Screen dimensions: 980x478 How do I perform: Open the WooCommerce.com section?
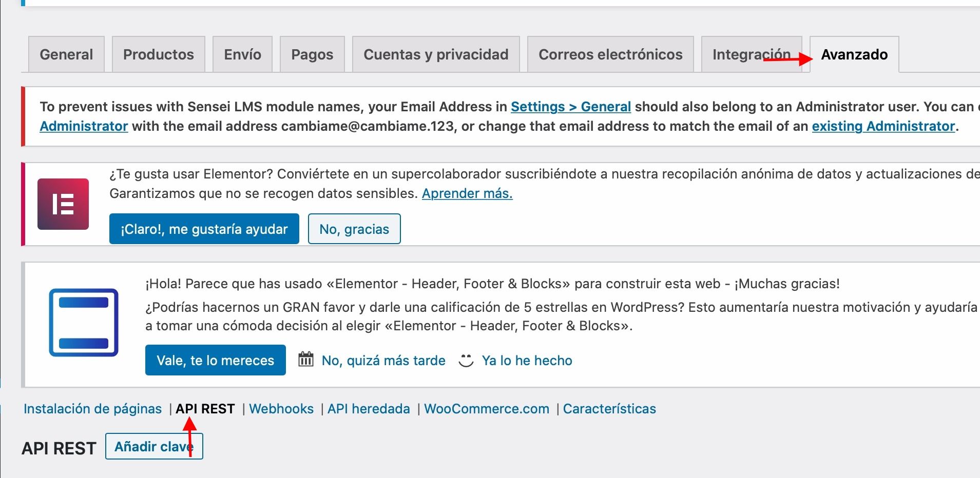click(x=487, y=409)
